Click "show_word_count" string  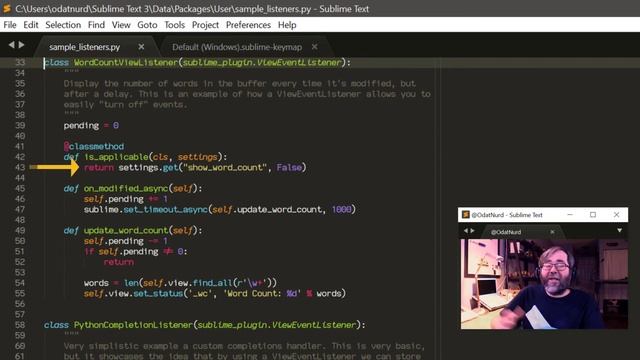[x=225, y=167]
